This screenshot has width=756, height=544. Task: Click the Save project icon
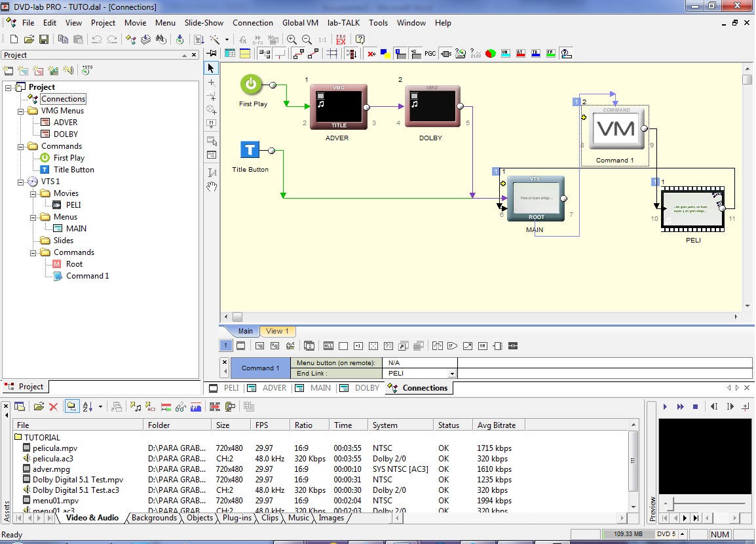tap(43, 39)
